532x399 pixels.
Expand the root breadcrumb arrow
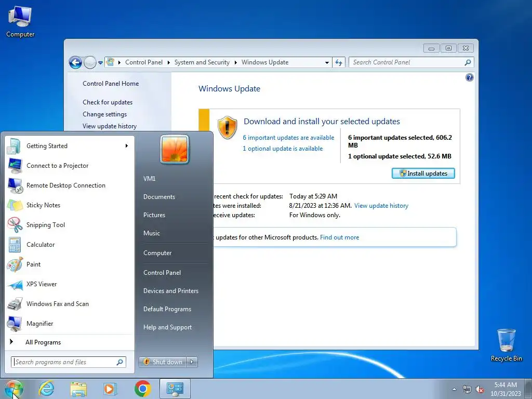[119, 62]
